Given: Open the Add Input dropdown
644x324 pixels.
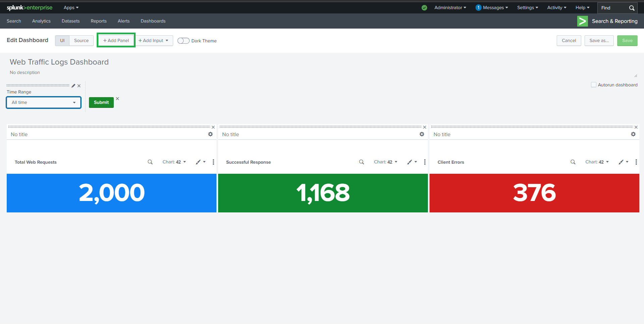Looking at the screenshot, I should click(154, 40).
